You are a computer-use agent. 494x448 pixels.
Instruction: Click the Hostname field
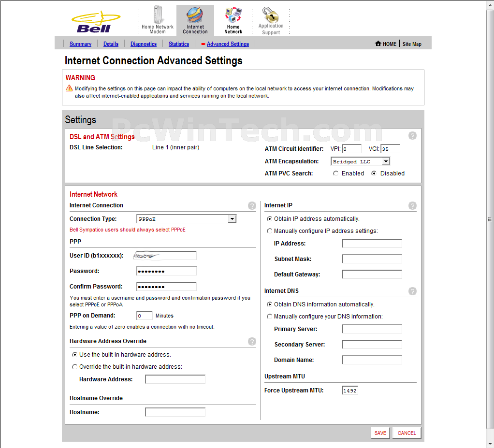(175, 412)
